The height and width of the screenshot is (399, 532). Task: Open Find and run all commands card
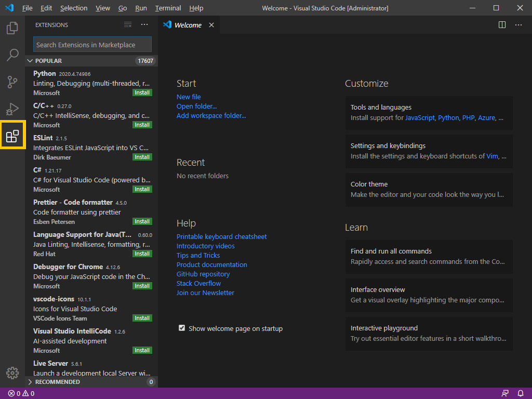point(429,257)
